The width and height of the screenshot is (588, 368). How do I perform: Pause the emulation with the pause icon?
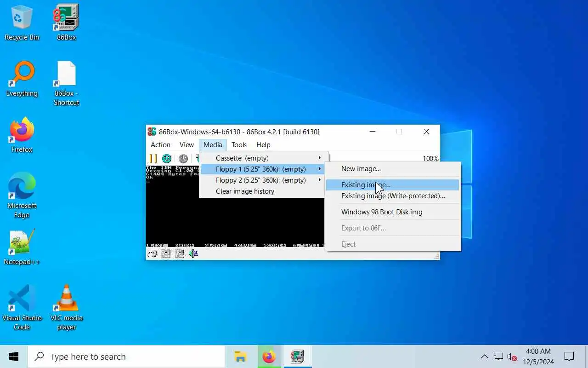153,159
